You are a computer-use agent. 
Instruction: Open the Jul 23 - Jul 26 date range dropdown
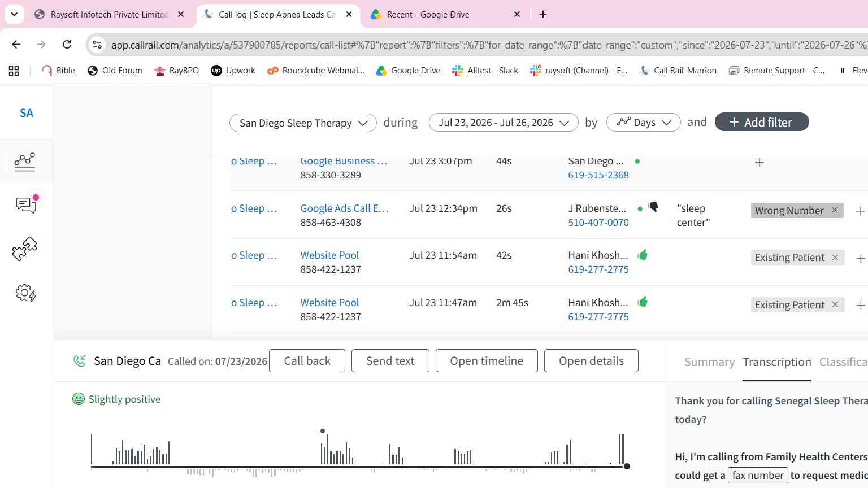pyautogui.click(x=504, y=123)
